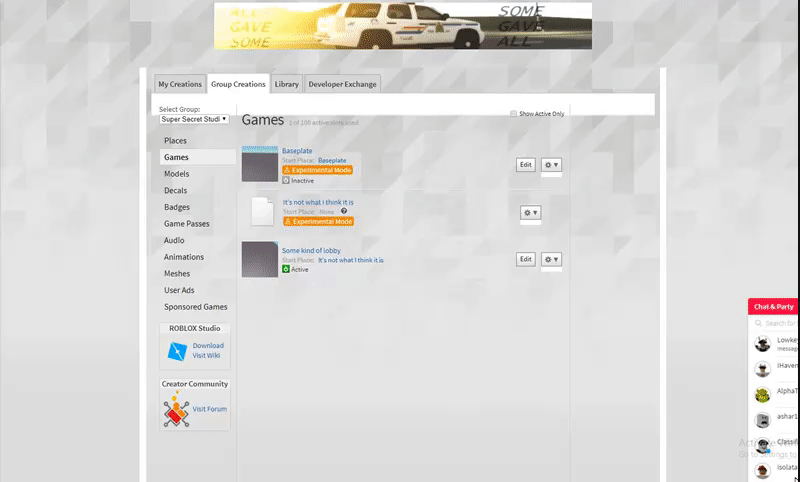Image resolution: width=800 pixels, height=482 pixels.
Task: Select Audio in the sidebar
Action: pos(174,240)
